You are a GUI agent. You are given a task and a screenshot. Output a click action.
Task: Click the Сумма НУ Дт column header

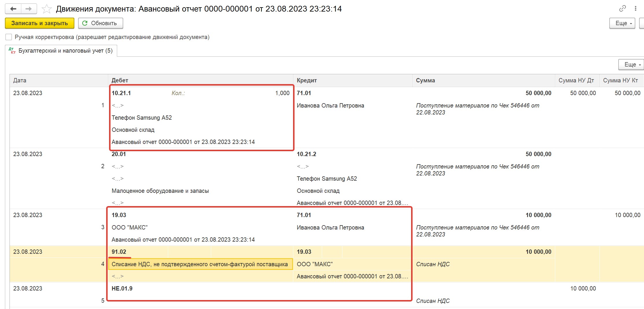(577, 80)
